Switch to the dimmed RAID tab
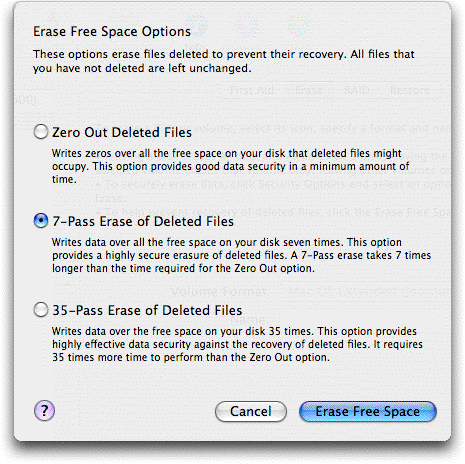This screenshot has height=464, width=465. pyautogui.click(x=357, y=90)
